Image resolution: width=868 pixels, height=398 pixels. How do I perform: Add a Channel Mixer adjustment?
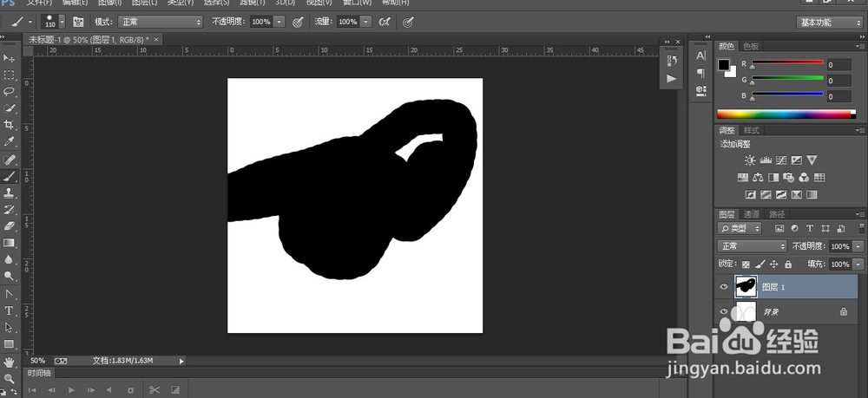805,178
